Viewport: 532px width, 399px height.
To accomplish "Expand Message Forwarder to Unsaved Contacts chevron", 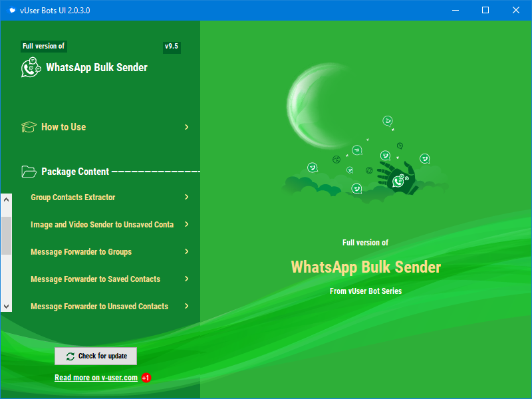I will pyautogui.click(x=187, y=306).
